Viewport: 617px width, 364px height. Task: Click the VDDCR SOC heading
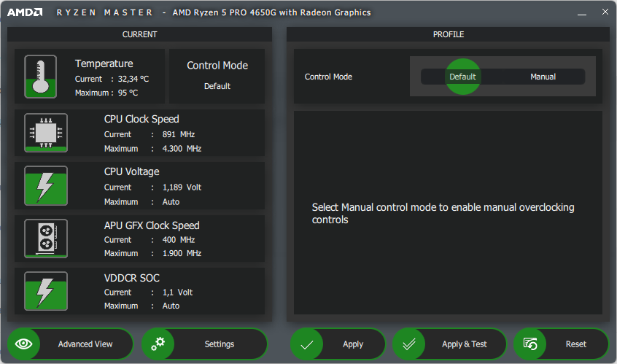[132, 278]
